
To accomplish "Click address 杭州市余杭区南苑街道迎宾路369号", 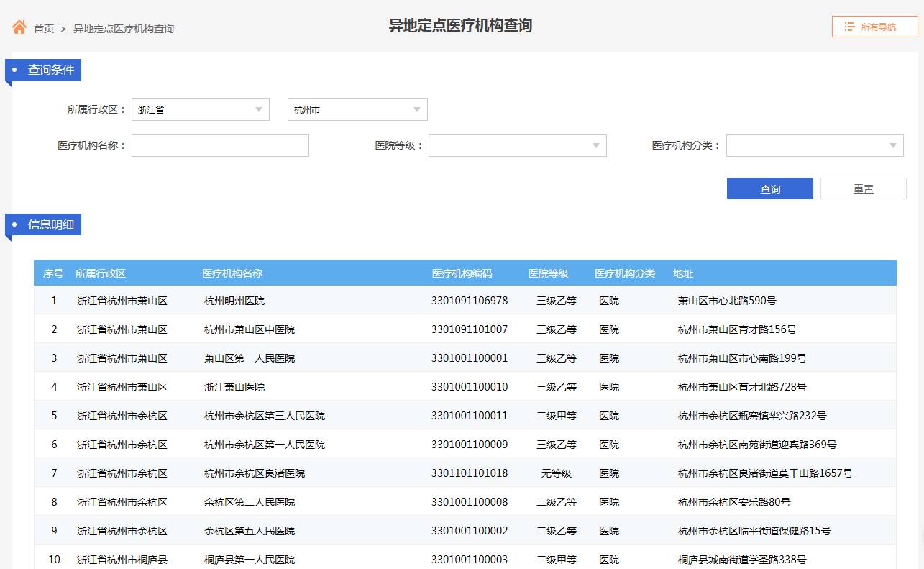I will tap(757, 445).
